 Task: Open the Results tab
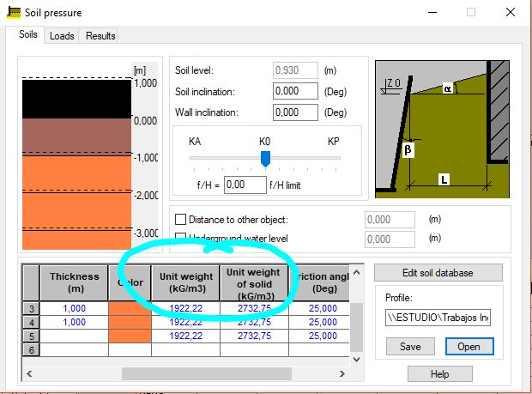[100, 36]
